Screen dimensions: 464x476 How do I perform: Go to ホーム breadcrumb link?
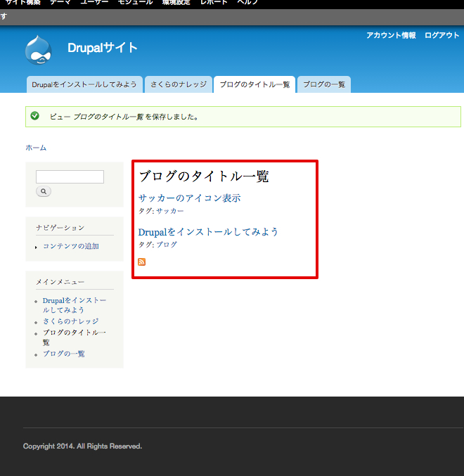[x=36, y=148]
